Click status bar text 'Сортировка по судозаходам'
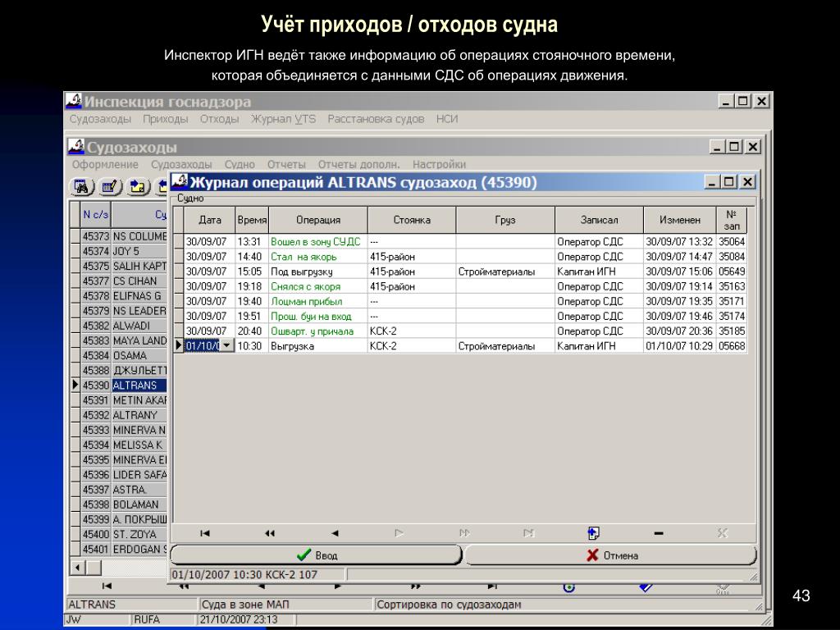The height and width of the screenshot is (630, 840). point(449,605)
